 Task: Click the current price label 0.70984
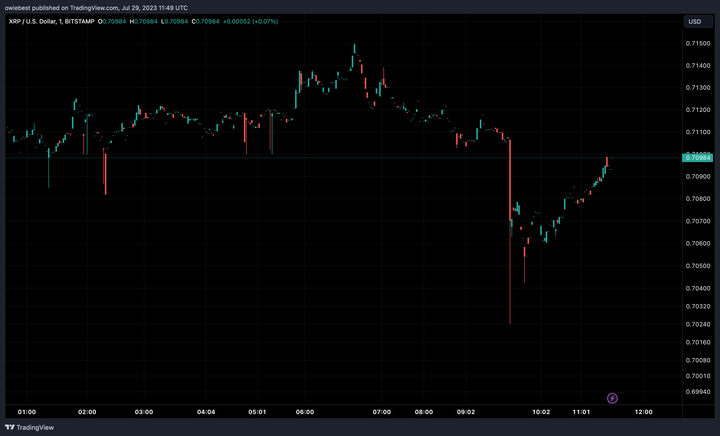(698, 157)
